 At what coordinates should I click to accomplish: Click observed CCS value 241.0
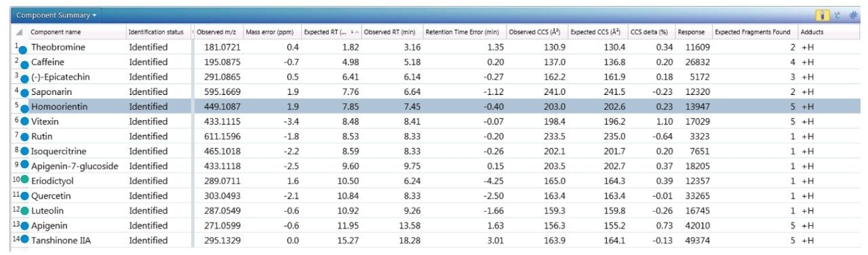coord(554,92)
